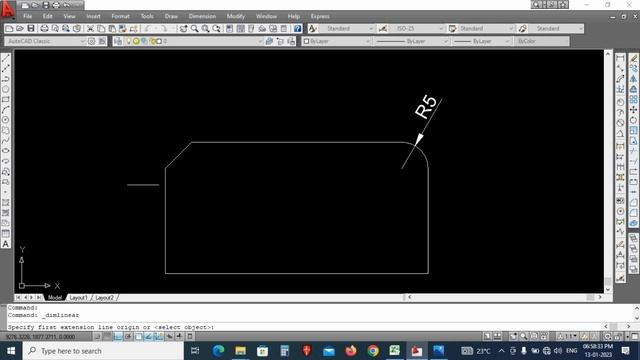Click the 'Type here to search' taskbar box
This screenshot has height=360, width=640.
click(x=104, y=351)
